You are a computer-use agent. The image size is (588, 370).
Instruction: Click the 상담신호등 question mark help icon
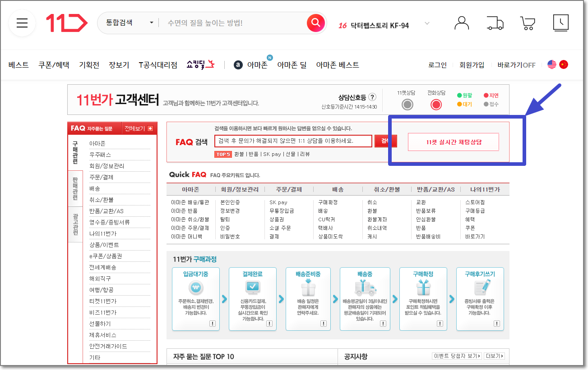(x=372, y=97)
